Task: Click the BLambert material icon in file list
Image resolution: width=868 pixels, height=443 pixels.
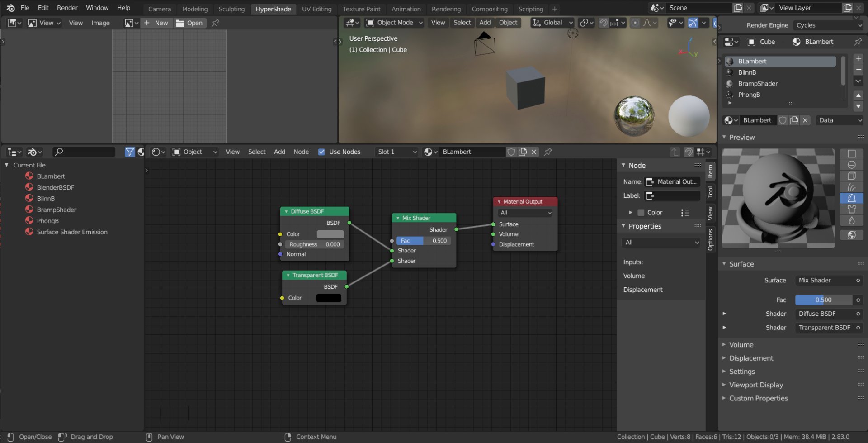Action: pyautogui.click(x=29, y=176)
